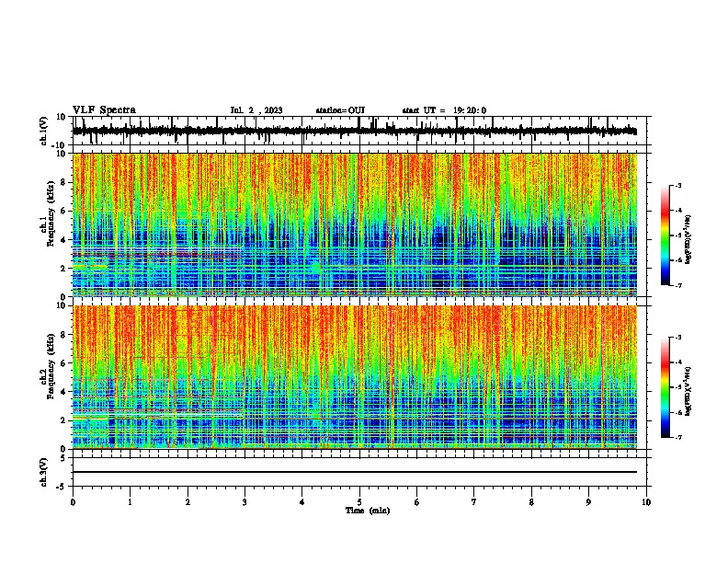Click the '4' kHz tick on ch.2 spectrogram

pyautogui.click(x=64, y=392)
